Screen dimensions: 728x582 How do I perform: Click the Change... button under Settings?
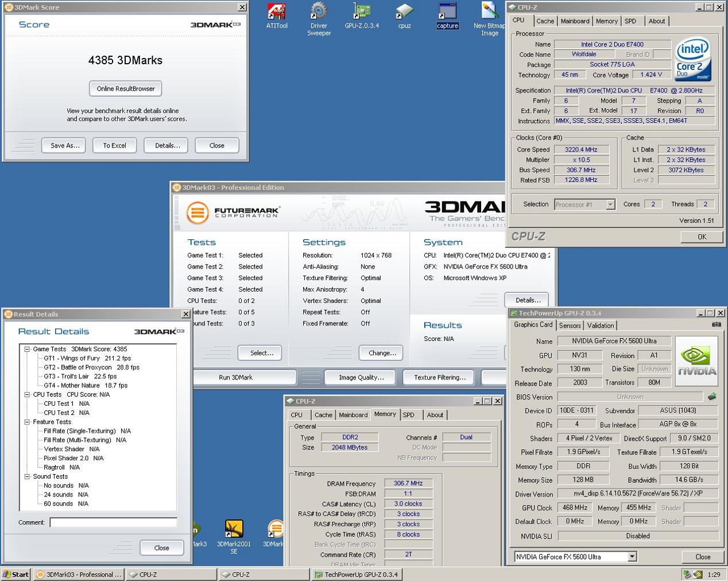click(x=382, y=353)
